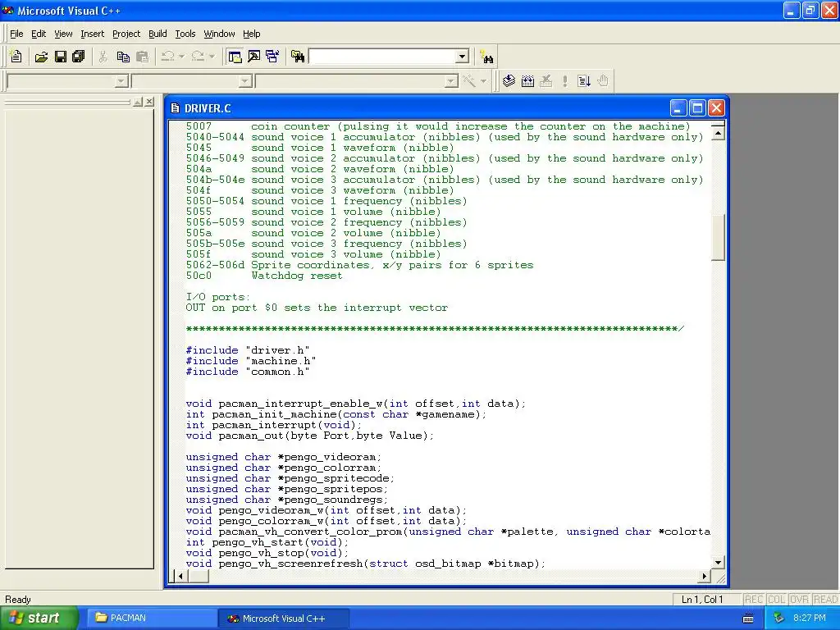Click the Open file folder icon

point(41,57)
